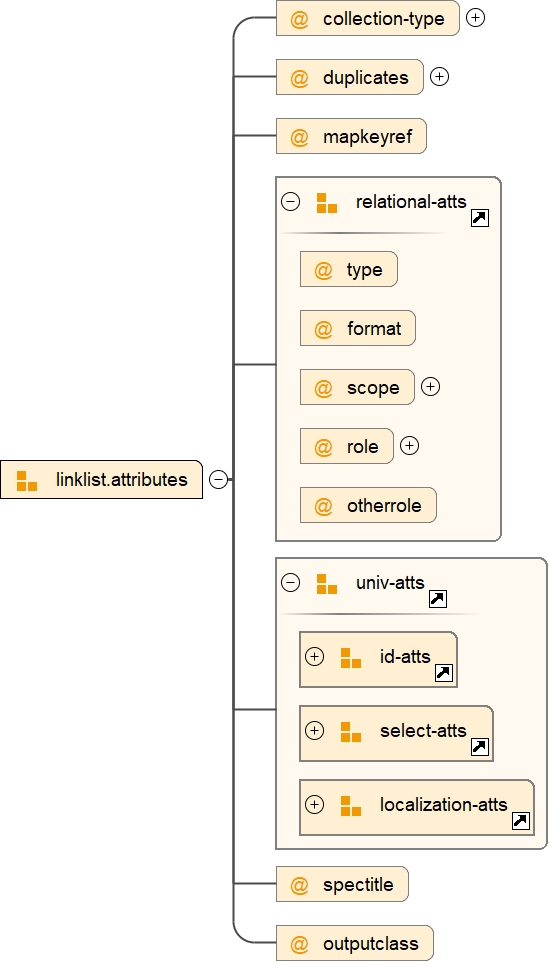
Task: Select the id-atts label
Action: 405,656
